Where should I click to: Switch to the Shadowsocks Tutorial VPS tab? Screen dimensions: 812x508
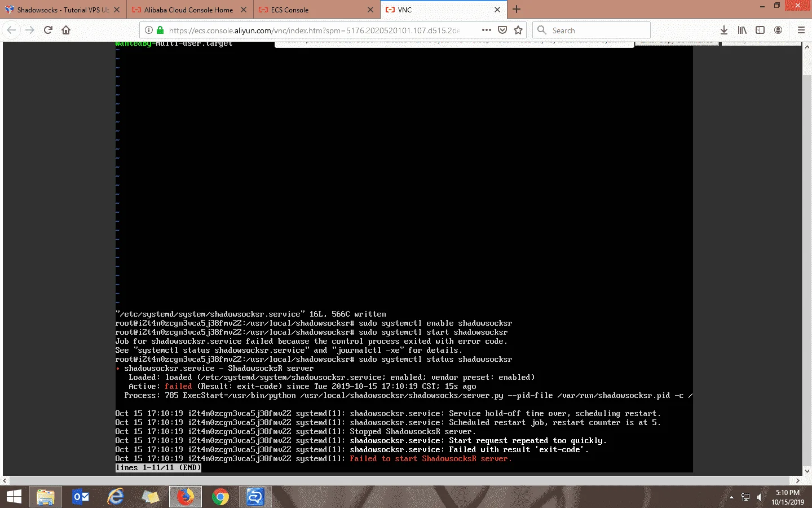tap(63, 10)
